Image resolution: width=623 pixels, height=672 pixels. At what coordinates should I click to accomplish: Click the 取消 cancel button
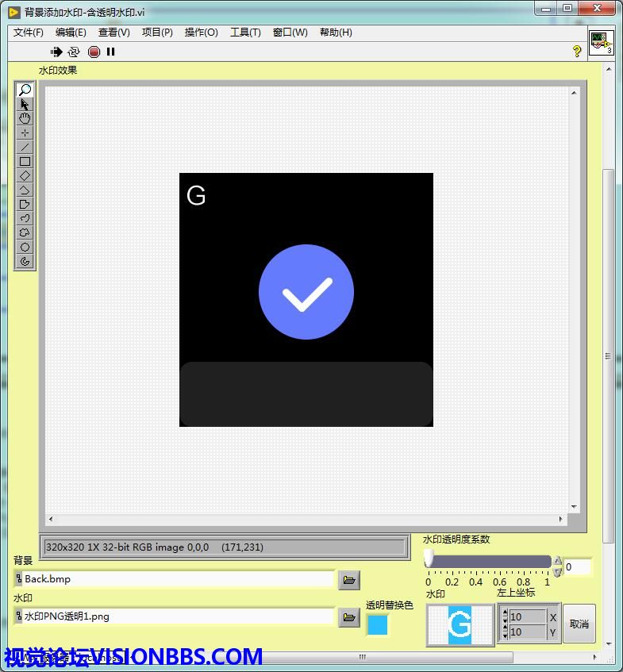tap(579, 624)
